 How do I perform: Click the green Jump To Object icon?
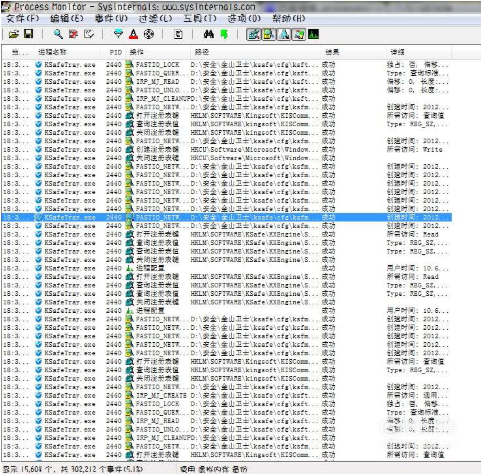(224, 34)
